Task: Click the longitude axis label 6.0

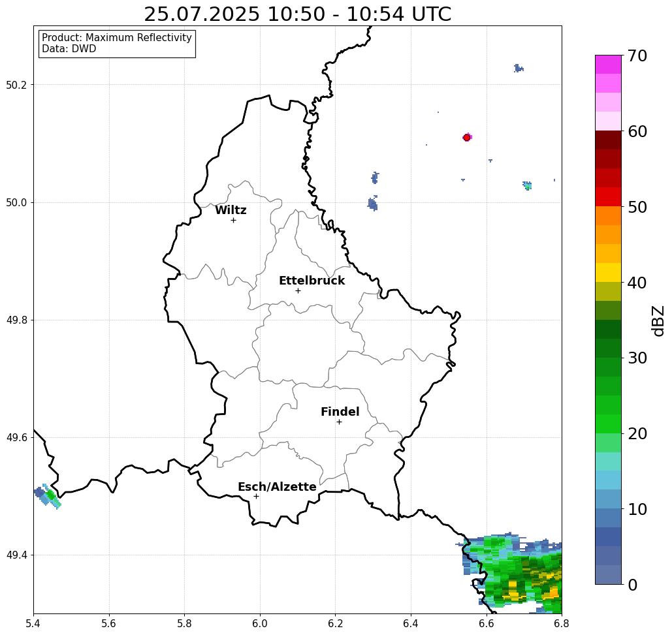Action: 260,623
